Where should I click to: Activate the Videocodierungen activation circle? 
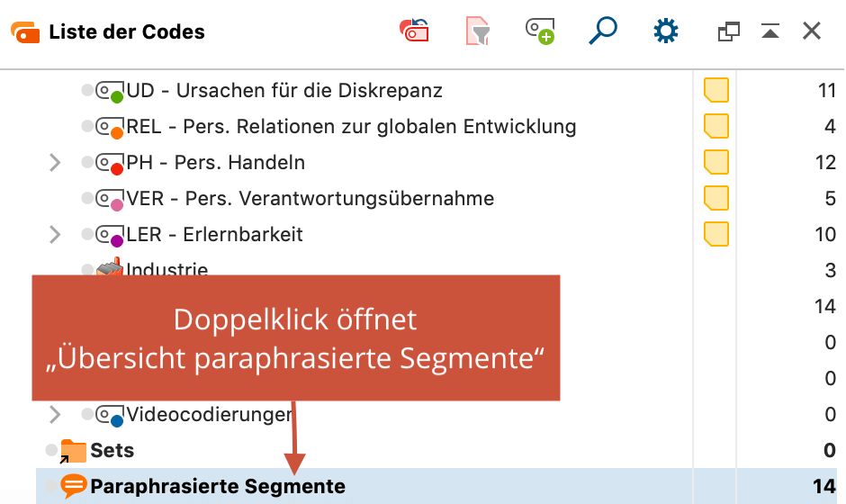tap(87, 414)
